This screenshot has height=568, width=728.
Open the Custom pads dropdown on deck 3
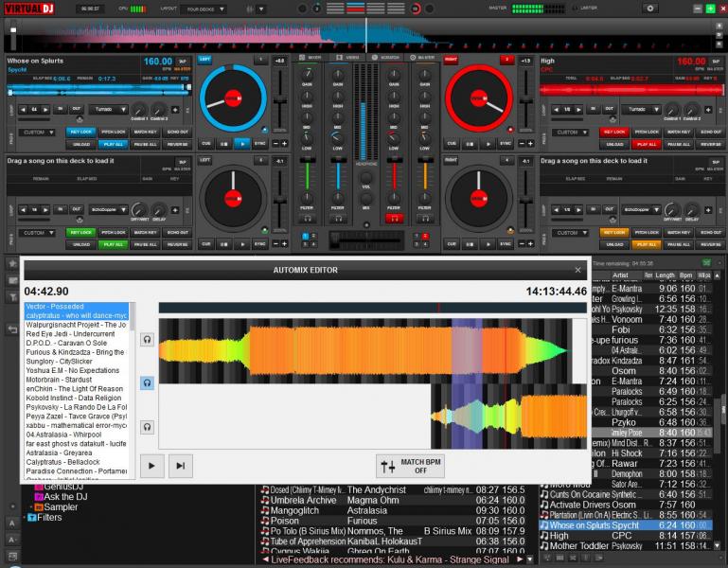click(x=38, y=233)
